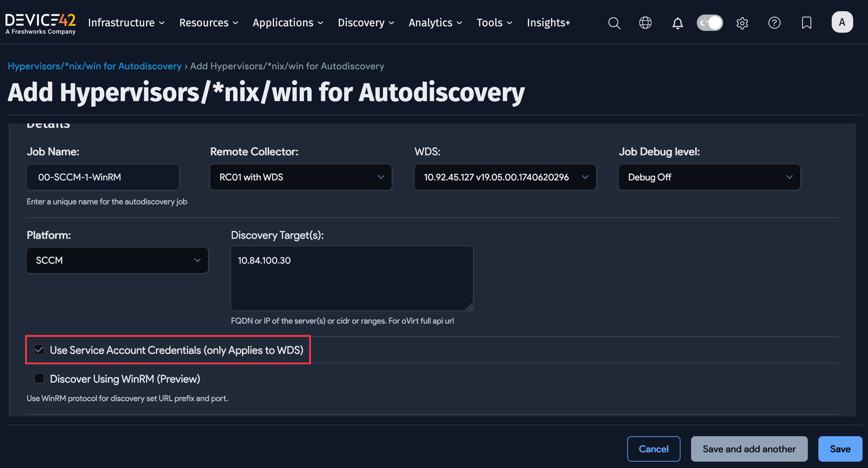Open the global search
Screen dimensions: 868x468
tap(614, 23)
